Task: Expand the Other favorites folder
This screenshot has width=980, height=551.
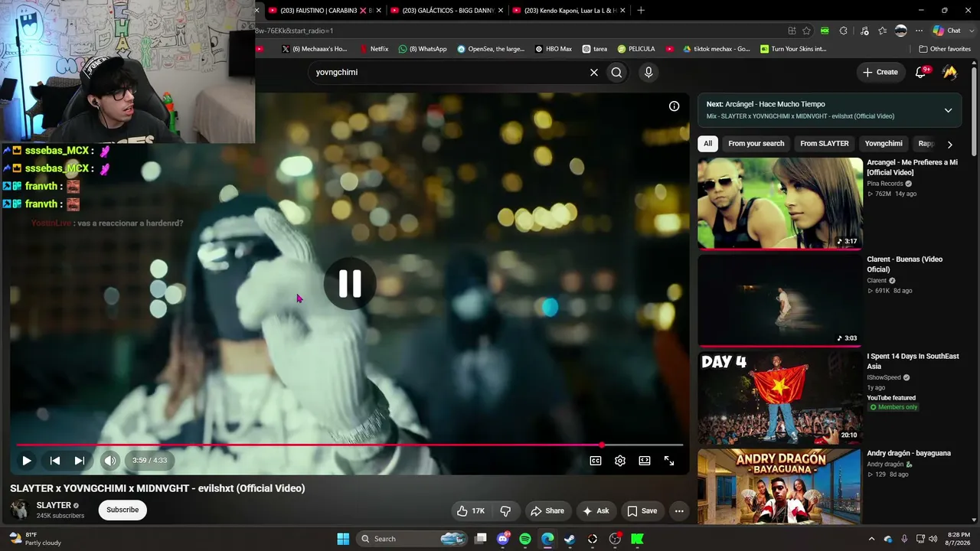Action: click(x=945, y=49)
